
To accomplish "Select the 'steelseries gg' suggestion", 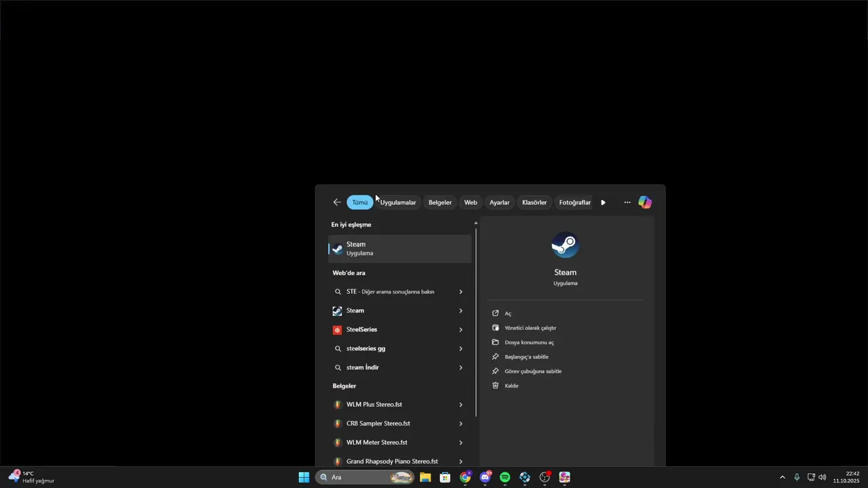I will point(366,348).
